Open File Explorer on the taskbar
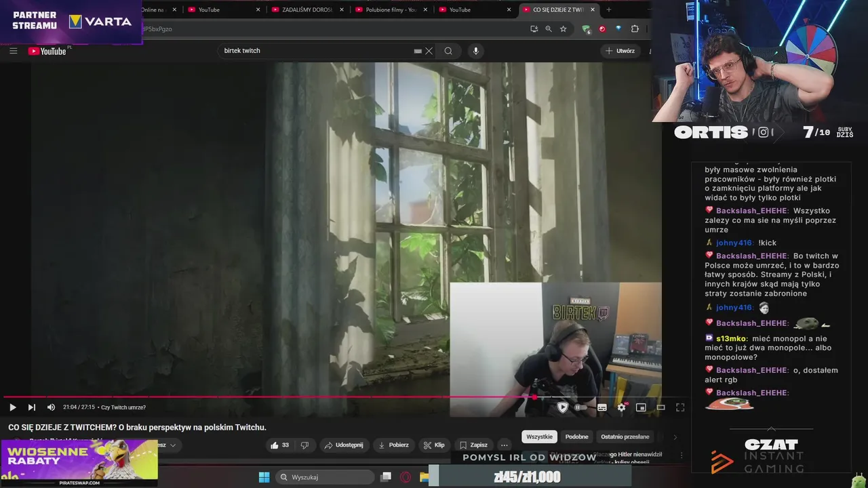Image resolution: width=868 pixels, height=488 pixels. 424,477
